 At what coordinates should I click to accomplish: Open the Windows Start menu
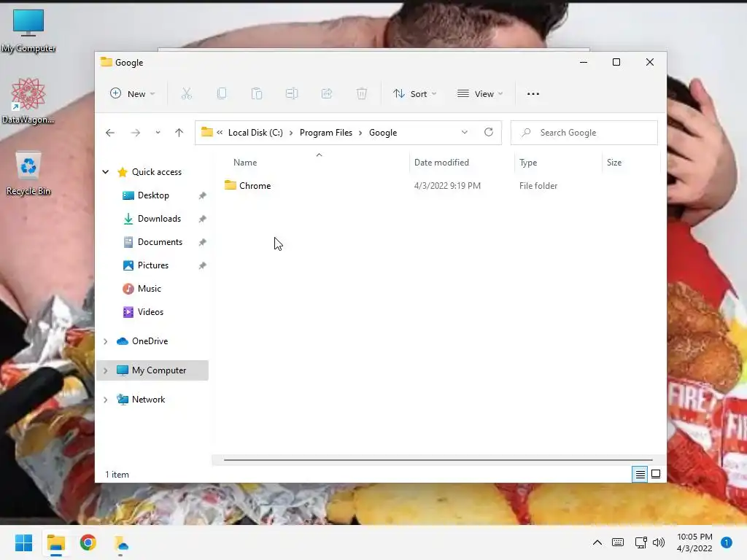click(23, 542)
